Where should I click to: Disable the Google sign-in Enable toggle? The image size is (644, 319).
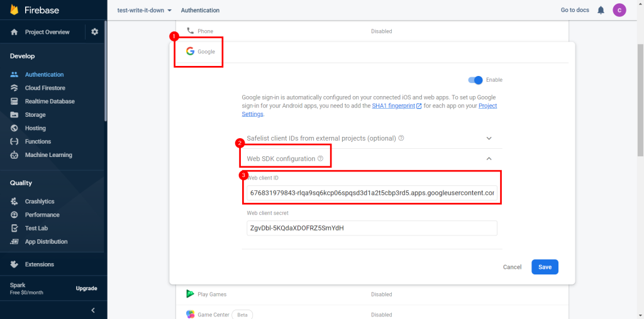[475, 80]
